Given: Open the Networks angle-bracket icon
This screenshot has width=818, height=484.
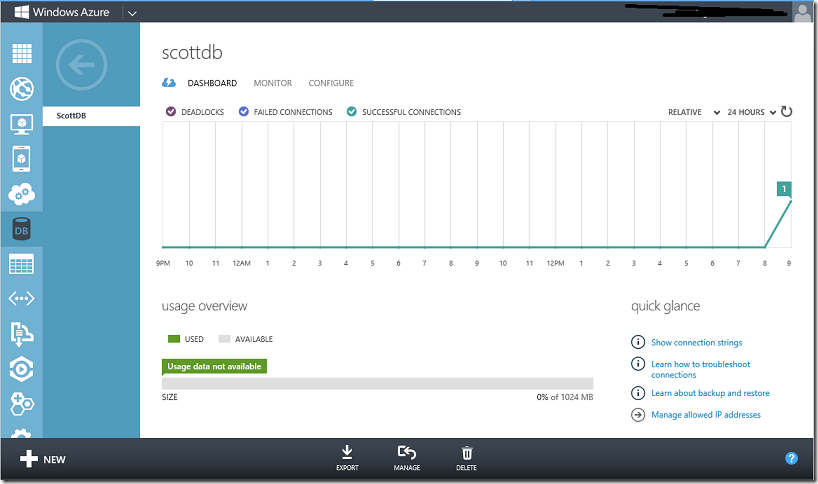Looking at the screenshot, I should (21, 299).
